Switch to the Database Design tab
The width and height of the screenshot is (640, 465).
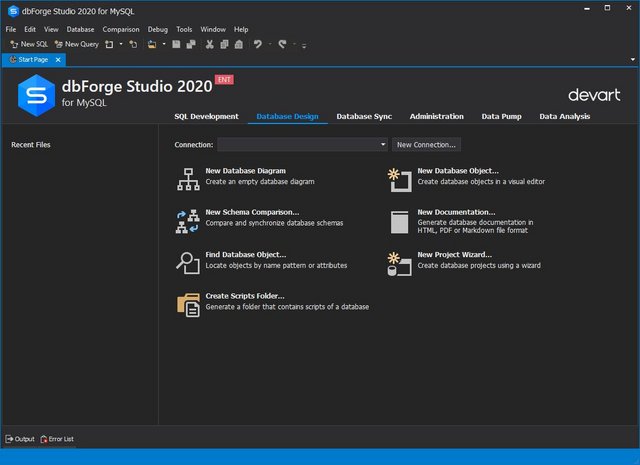287,116
